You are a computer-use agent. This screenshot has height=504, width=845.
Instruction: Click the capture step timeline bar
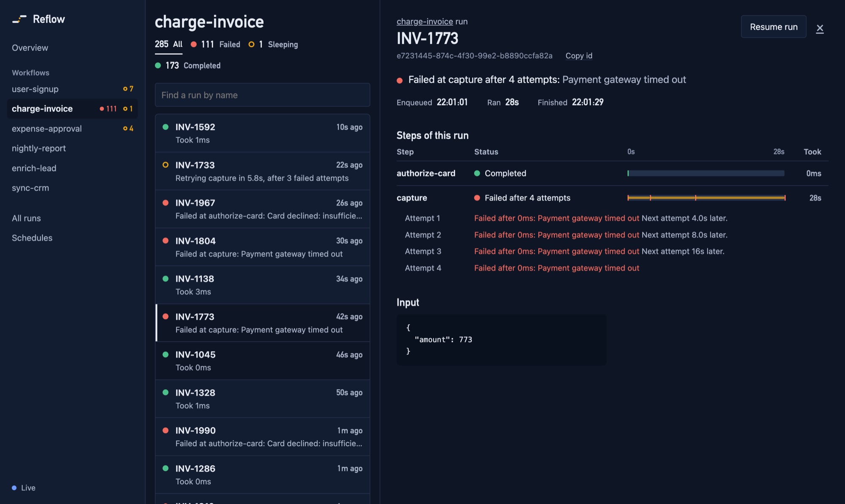tap(706, 198)
